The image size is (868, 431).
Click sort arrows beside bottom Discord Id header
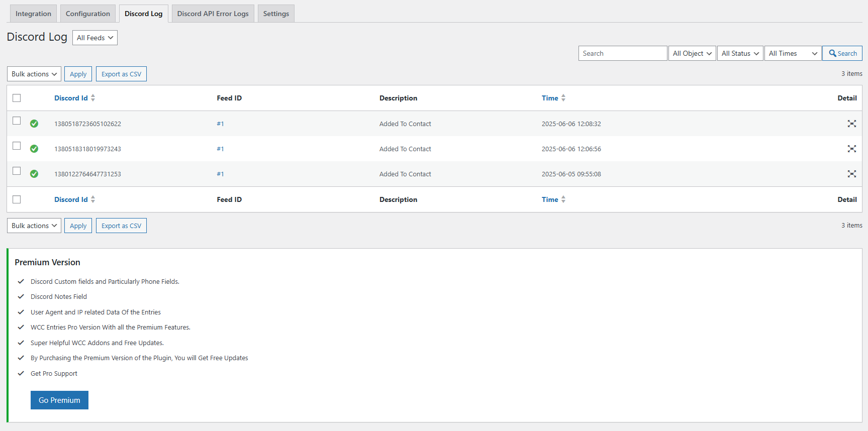(93, 199)
